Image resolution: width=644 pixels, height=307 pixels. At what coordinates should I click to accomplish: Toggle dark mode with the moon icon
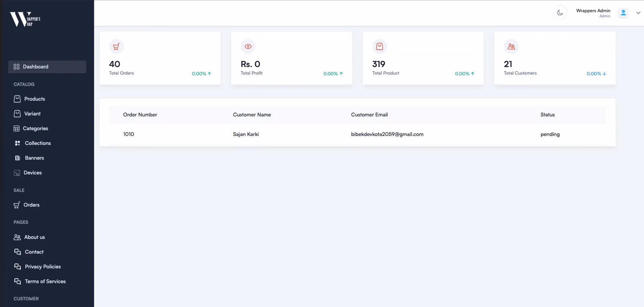coord(560,13)
